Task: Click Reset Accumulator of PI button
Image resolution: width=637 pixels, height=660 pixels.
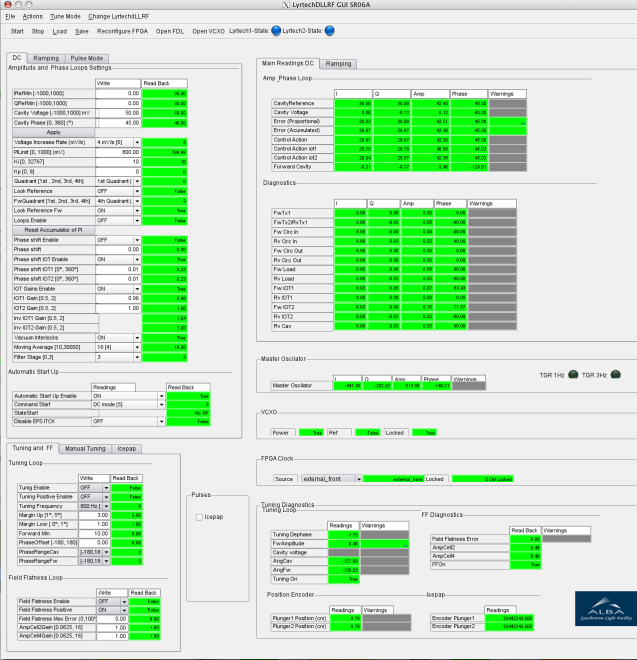Action: [53, 230]
